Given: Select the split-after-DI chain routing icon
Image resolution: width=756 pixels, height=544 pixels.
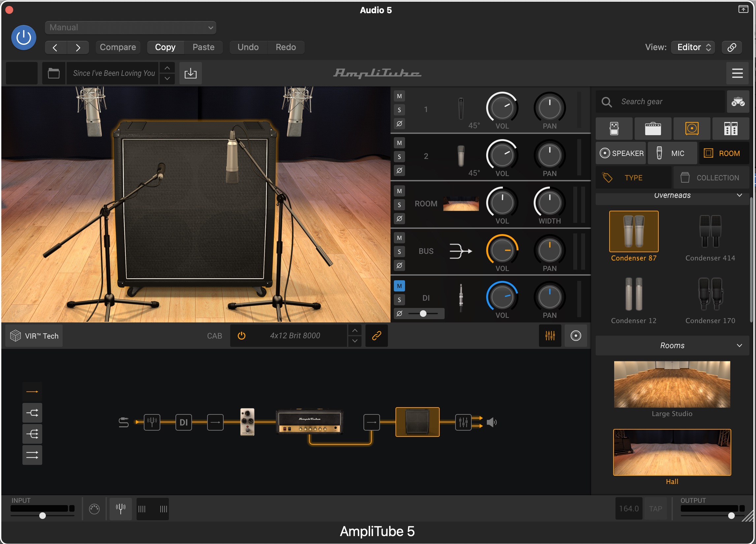Looking at the screenshot, I should [x=32, y=413].
